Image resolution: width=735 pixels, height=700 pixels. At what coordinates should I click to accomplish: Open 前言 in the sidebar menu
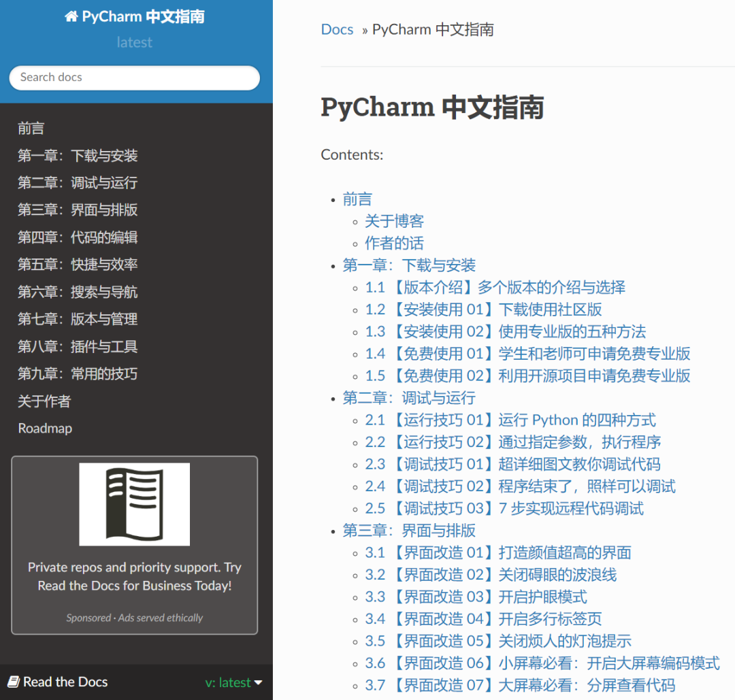31,128
